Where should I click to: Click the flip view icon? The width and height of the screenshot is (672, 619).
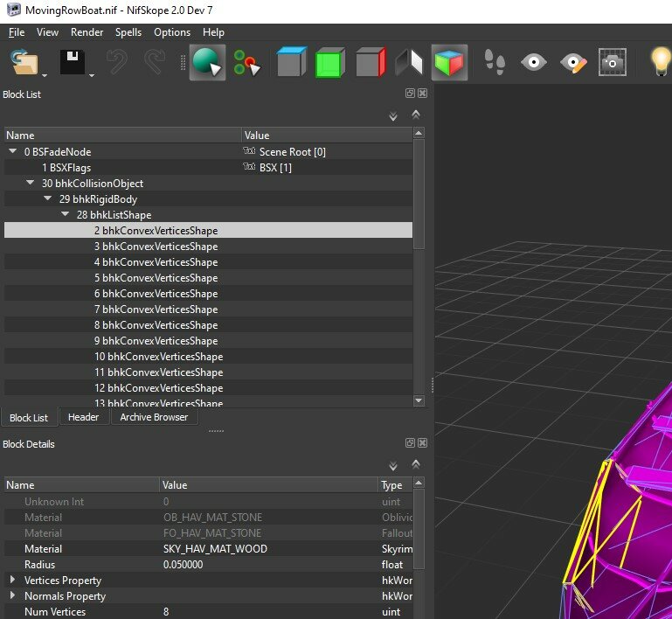tap(410, 63)
